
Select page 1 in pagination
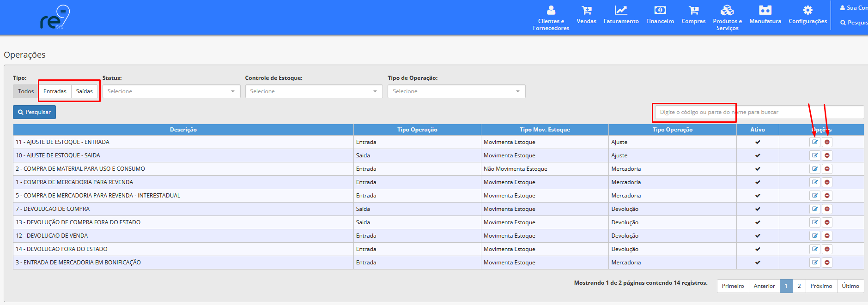point(786,286)
